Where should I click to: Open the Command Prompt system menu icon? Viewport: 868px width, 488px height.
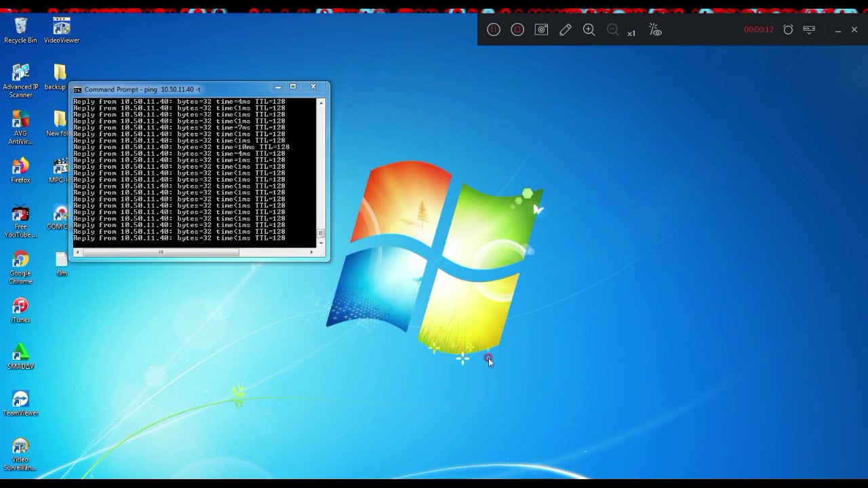pyautogui.click(x=77, y=89)
